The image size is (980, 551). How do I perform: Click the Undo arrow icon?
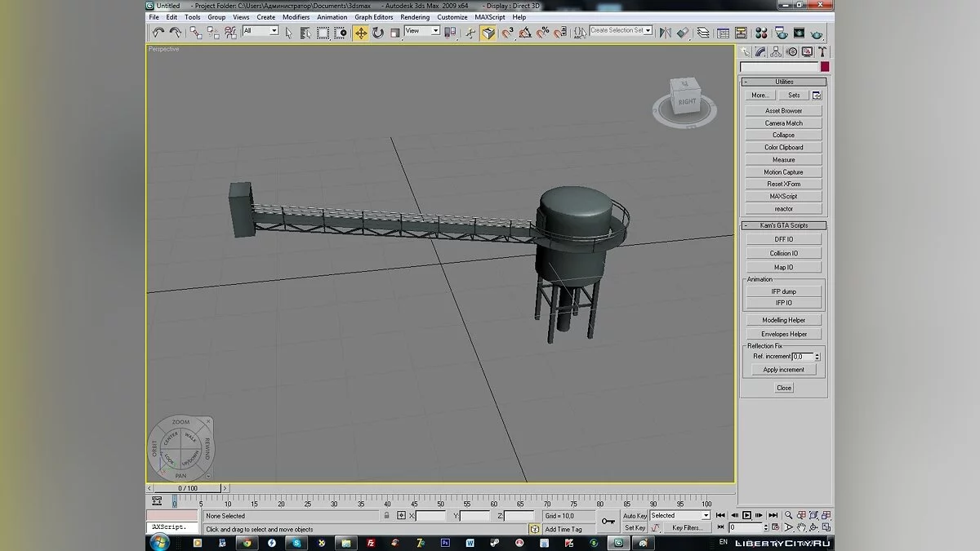158,33
